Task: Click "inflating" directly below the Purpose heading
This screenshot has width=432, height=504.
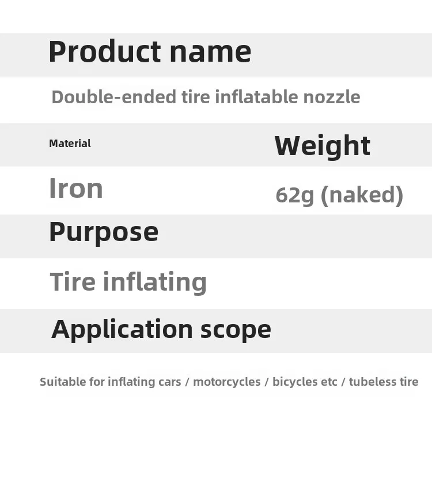Action: pos(154,283)
